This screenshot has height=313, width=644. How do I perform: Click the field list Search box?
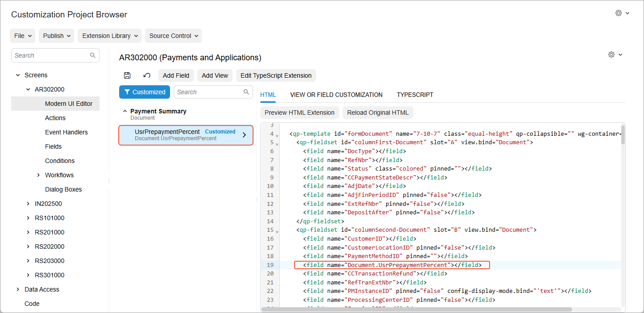(213, 92)
